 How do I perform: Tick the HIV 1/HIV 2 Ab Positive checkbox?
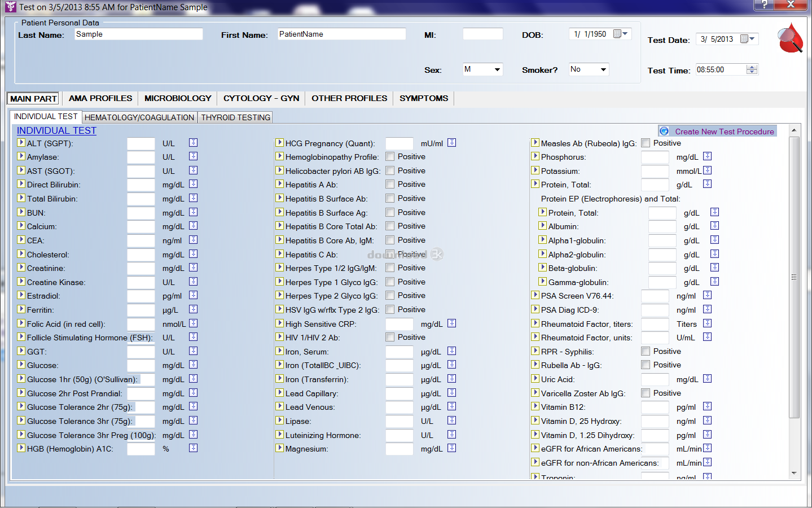pyautogui.click(x=390, y=337)
